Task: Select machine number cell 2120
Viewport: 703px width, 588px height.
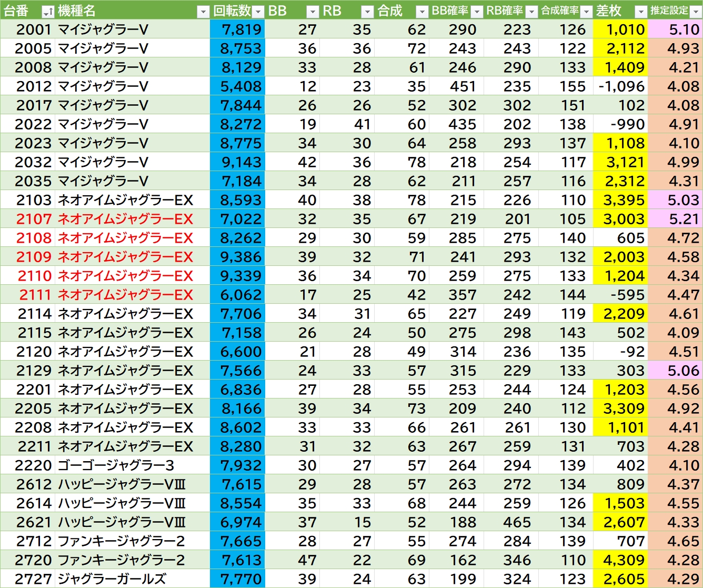Action: point(27,352)
